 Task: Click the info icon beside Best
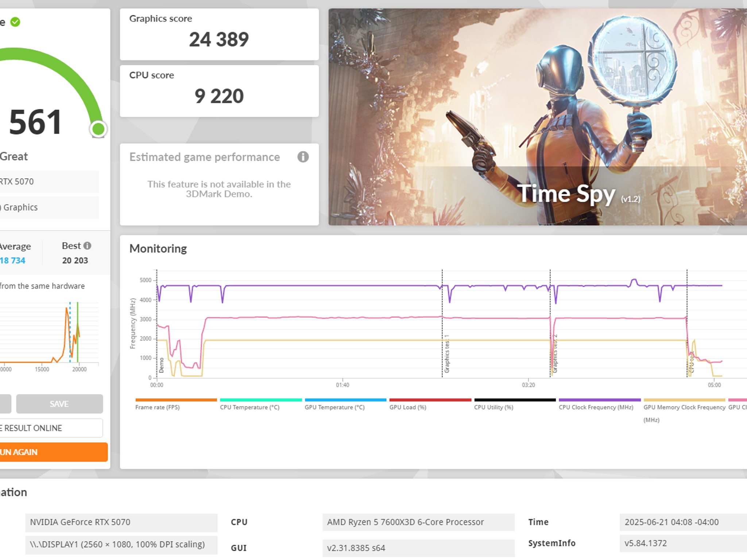tap(87, 246)
